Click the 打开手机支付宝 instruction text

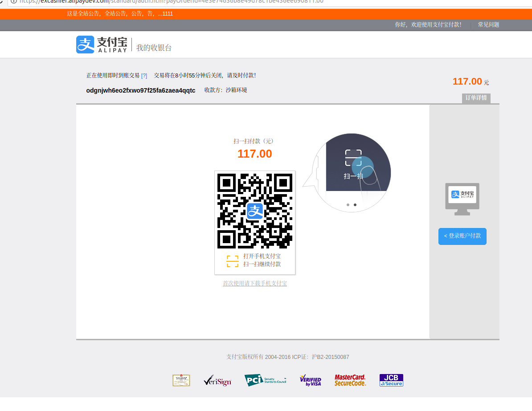coord(262,256)
